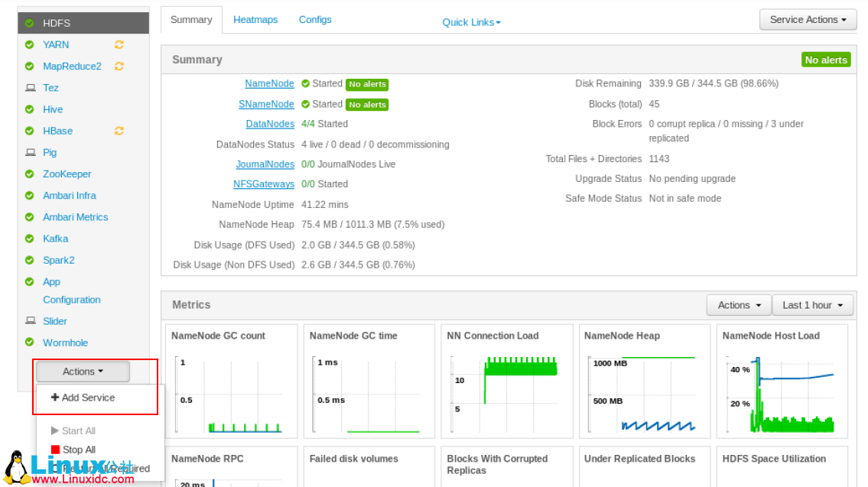Switch to the Configs tab

coord(315,20)
